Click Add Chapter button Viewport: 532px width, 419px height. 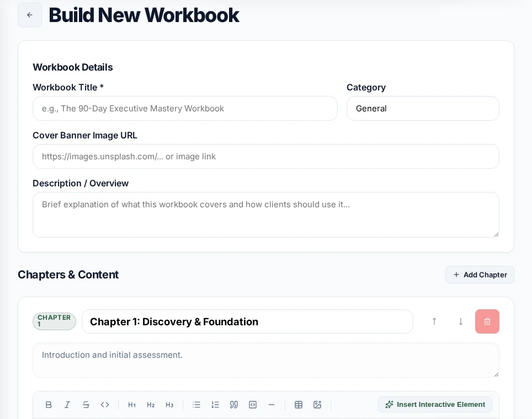click(x=480, y=275)
